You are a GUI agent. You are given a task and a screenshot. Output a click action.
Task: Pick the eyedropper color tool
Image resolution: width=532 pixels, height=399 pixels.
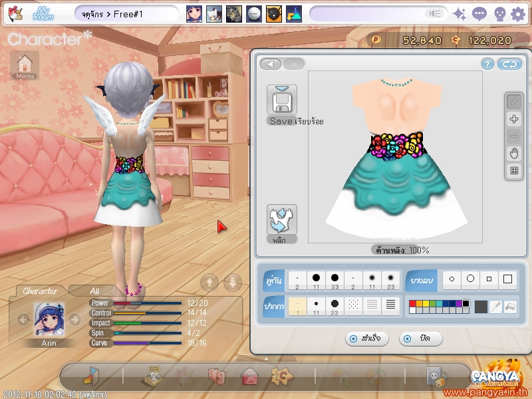495,307
